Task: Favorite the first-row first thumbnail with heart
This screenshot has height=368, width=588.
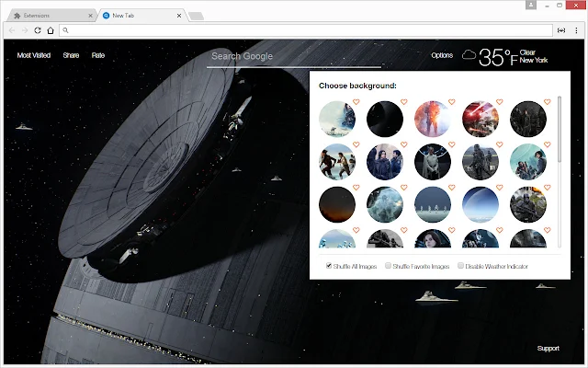Action: coord(356,102)
